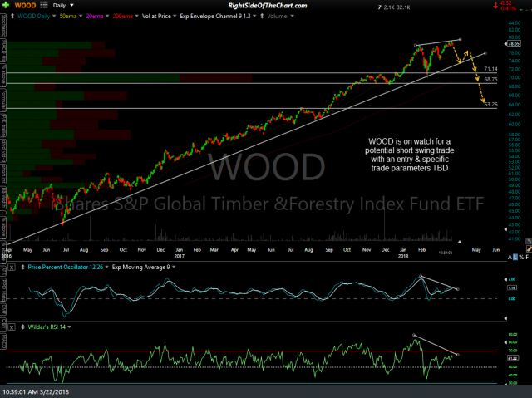This screenshot has height=398, width=532.
Task: Click the WOOD ticker symbol field
Action: 25,6
